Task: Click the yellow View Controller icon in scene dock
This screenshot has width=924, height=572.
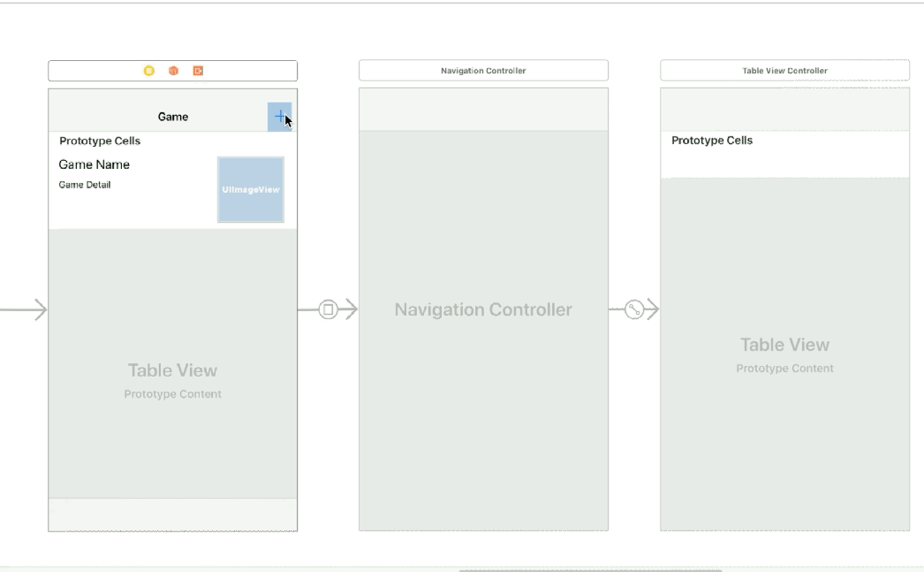Action: 149,71
